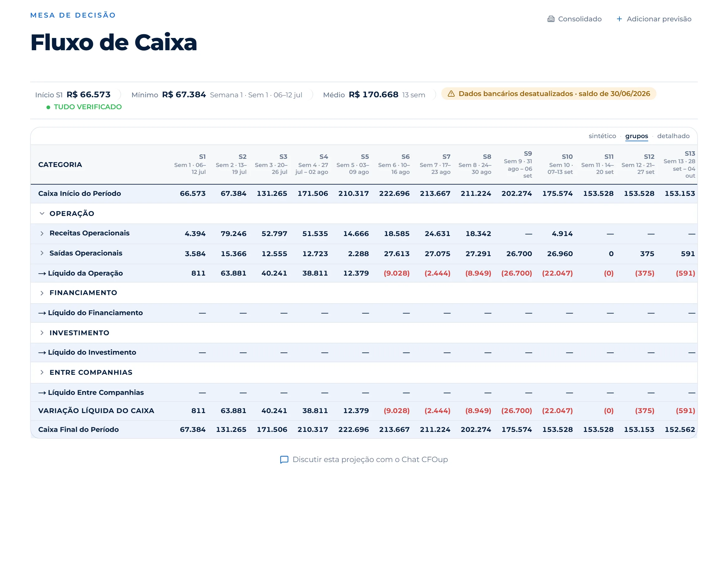The height and width of the screenshot is (565, 728).
Task: Click the CATEGORIA column header
Action: tap(60, 164)
